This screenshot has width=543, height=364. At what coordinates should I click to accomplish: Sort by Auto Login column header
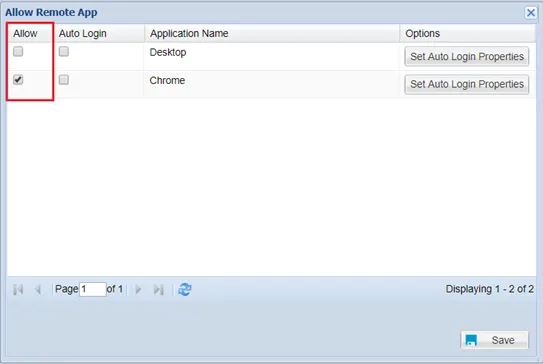pos(99,33)
